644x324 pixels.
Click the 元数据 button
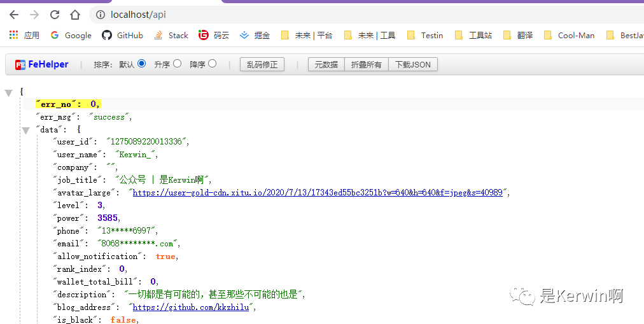(326, 64)
